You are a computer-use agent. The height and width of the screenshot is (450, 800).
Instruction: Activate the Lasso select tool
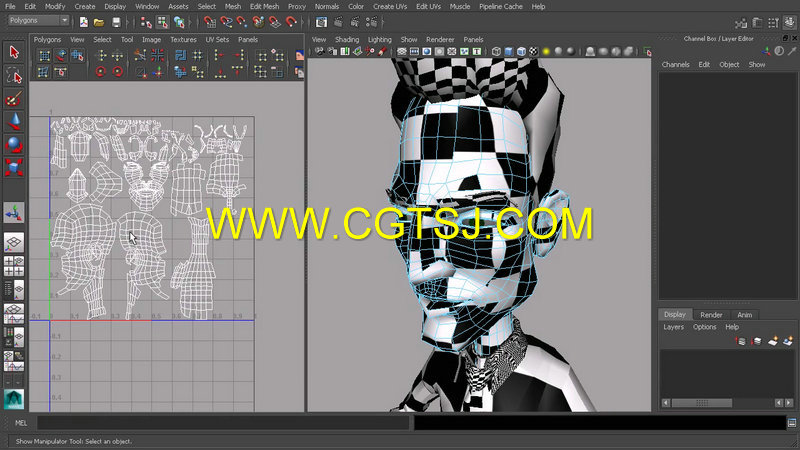pos(14,76)
